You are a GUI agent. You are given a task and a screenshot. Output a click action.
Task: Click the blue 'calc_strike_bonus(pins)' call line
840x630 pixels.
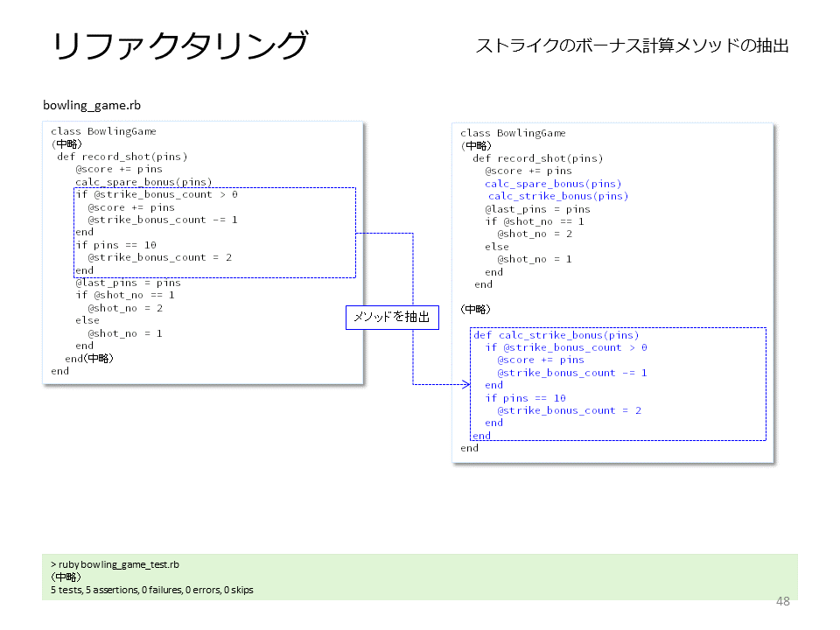tap(558, 196)
